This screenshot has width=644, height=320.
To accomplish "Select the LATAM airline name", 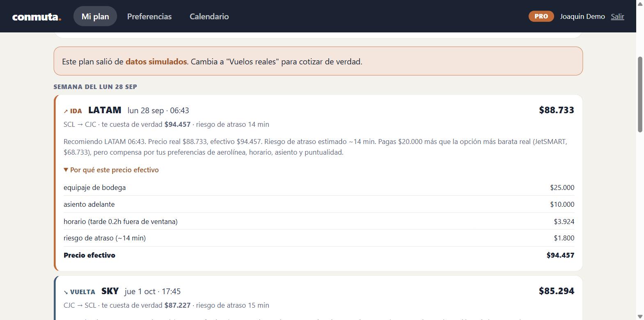I will [x=105, y=110].
